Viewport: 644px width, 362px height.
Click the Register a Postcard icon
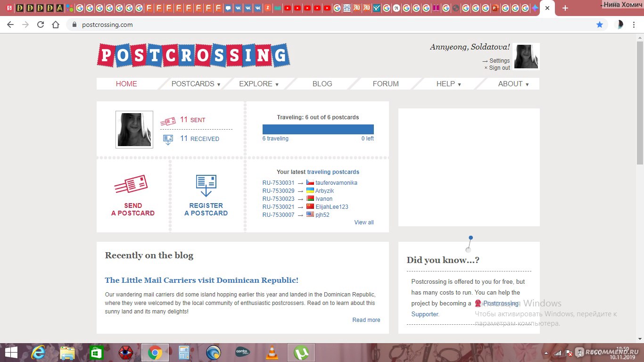(206, 186)
